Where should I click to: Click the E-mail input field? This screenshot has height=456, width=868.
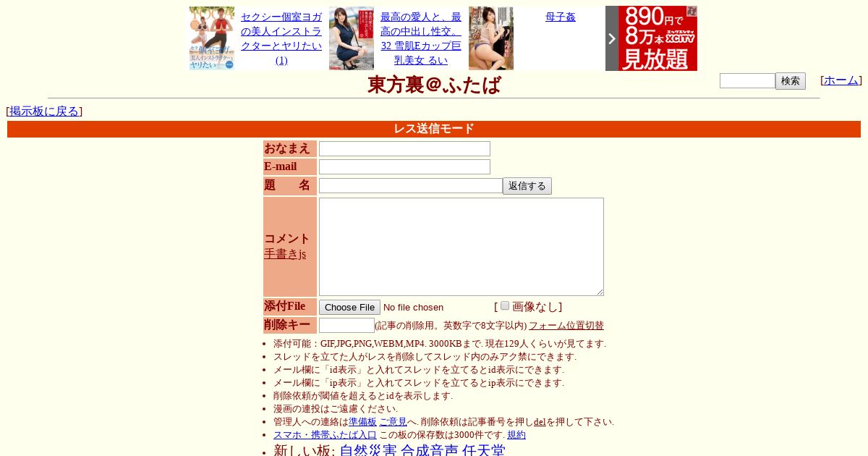click(404, 167)
